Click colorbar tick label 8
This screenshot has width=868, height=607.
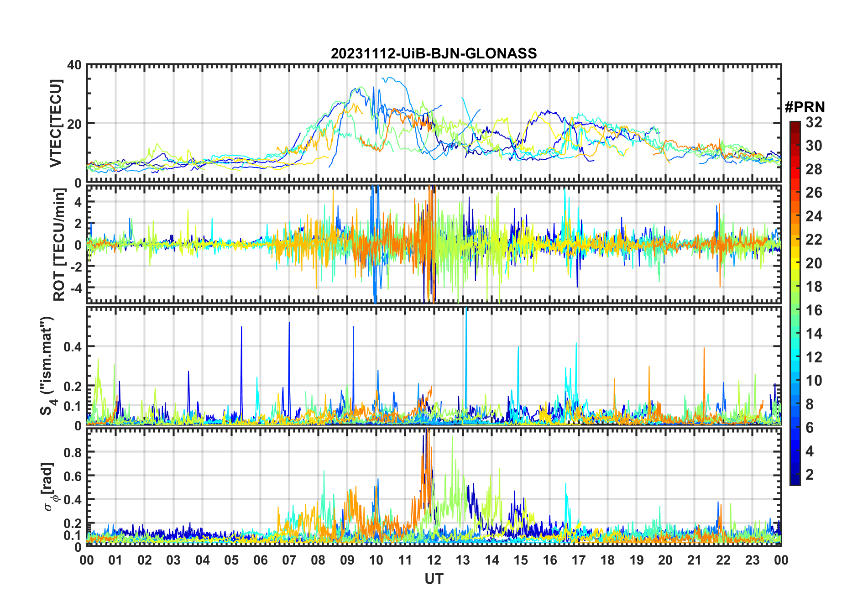(x=810, y=404)
